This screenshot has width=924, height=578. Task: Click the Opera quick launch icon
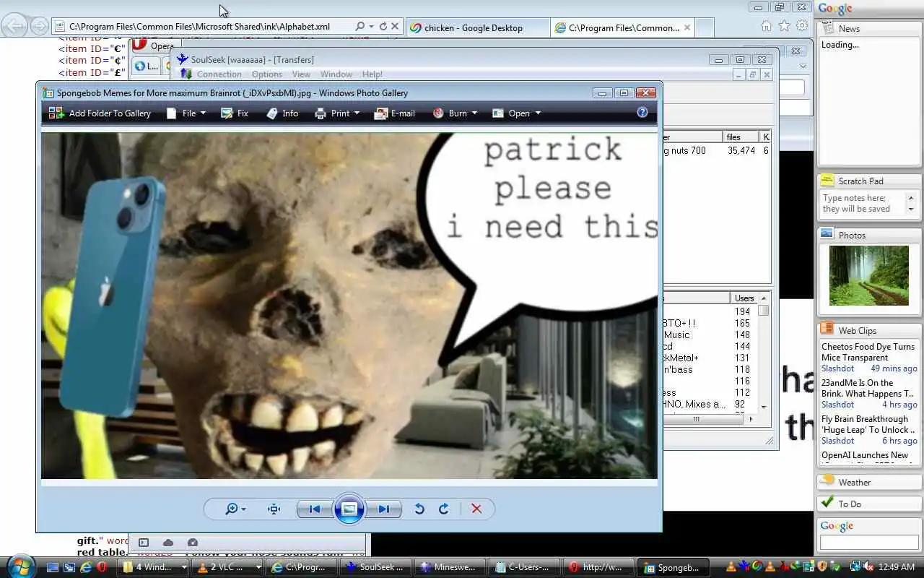pos(102,567)
